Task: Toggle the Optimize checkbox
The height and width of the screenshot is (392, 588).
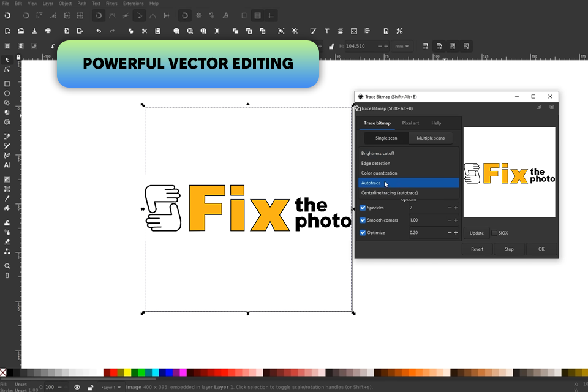Action: click(x=363, y=233)
